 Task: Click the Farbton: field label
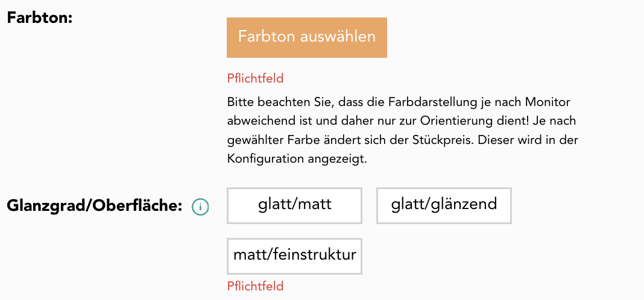click(39, 17)
